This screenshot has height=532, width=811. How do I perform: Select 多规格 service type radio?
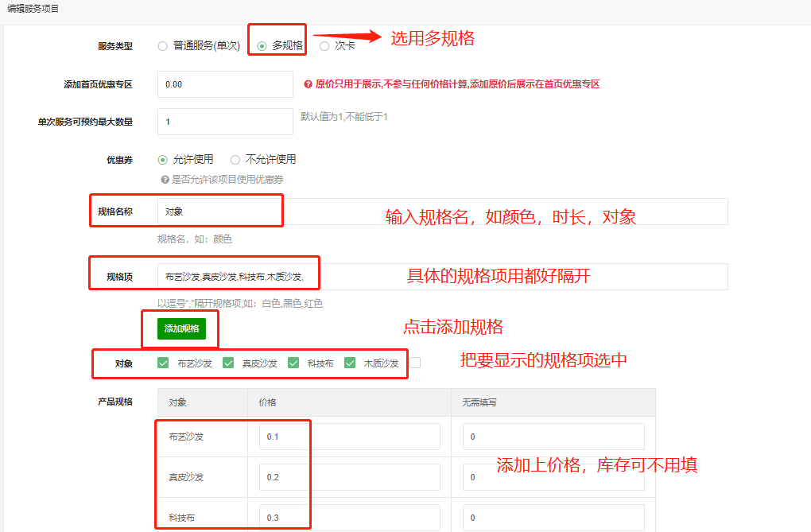262,46
